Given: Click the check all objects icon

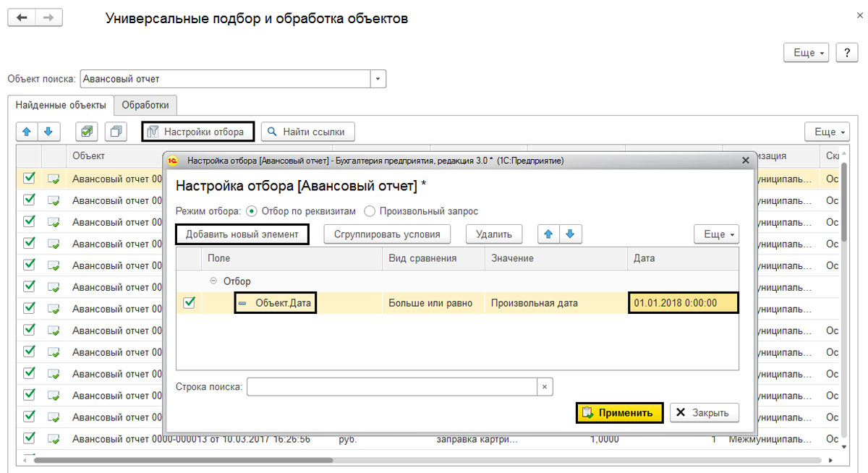Looking at the screenshot, I should [88, 132].
